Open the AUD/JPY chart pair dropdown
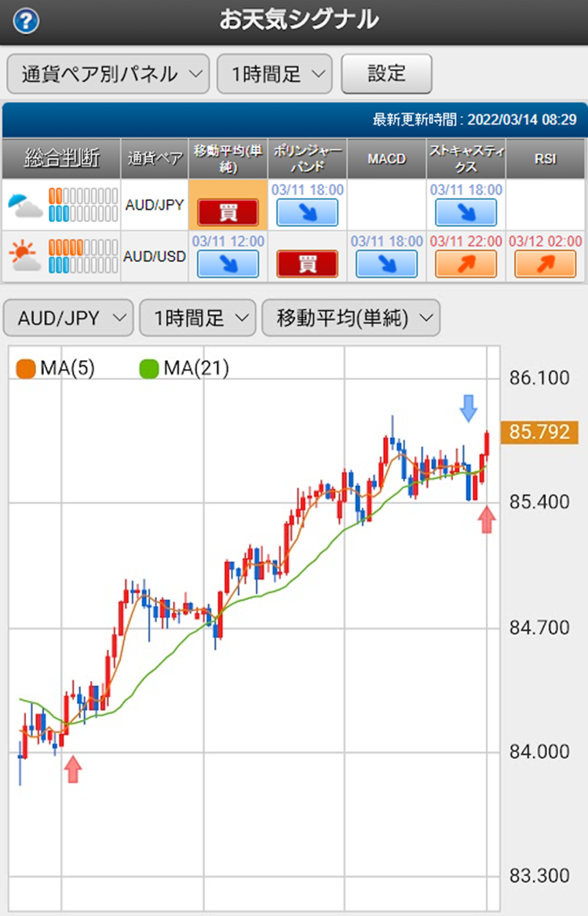 68,318
